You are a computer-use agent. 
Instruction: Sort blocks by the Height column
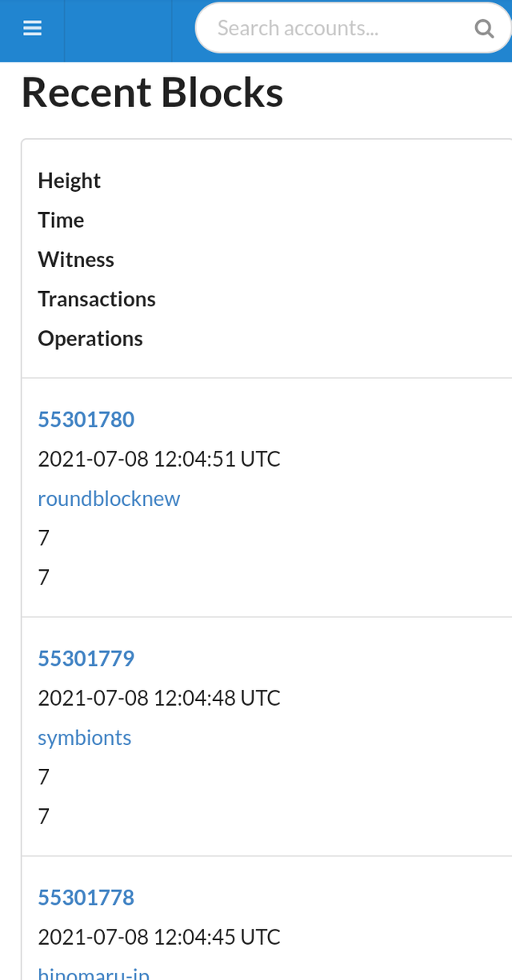pos(69,180)
